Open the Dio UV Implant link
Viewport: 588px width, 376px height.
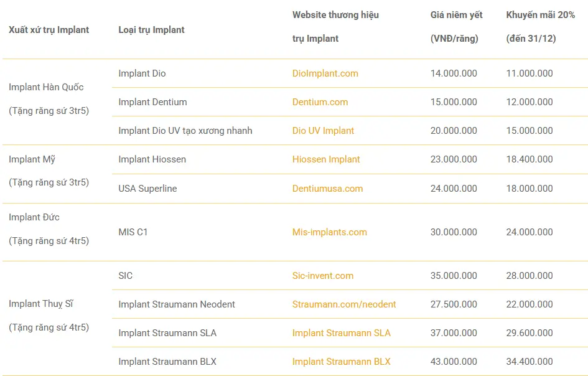click(323, 131)
